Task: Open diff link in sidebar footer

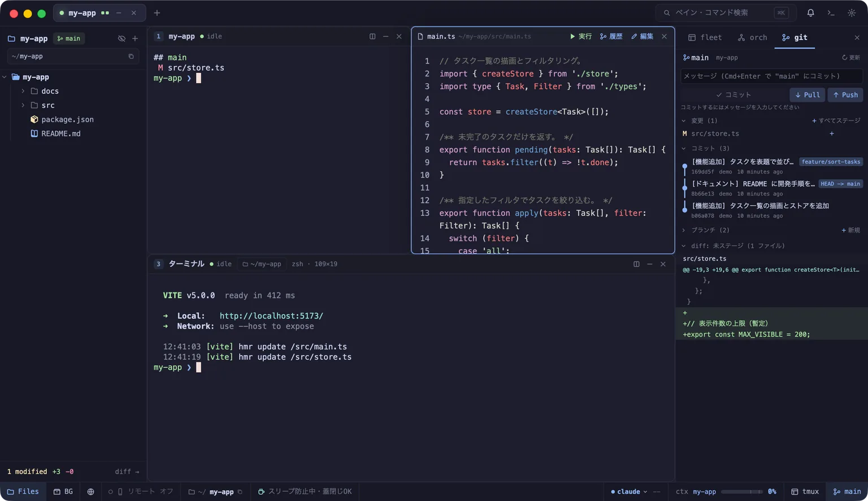Action: click(x=127, y=472)
